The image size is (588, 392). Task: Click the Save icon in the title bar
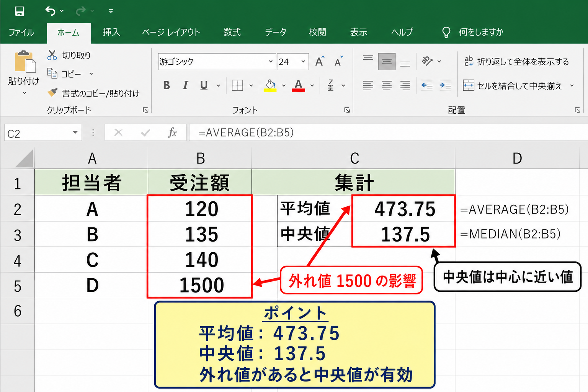pyautogui.click(x=20, y=11)
